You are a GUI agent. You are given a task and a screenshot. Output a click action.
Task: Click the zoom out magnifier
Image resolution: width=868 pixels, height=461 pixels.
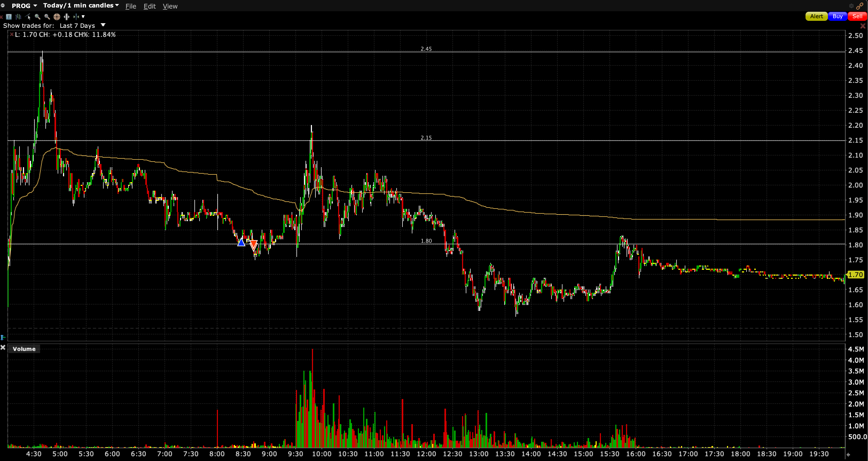point(47,17)
